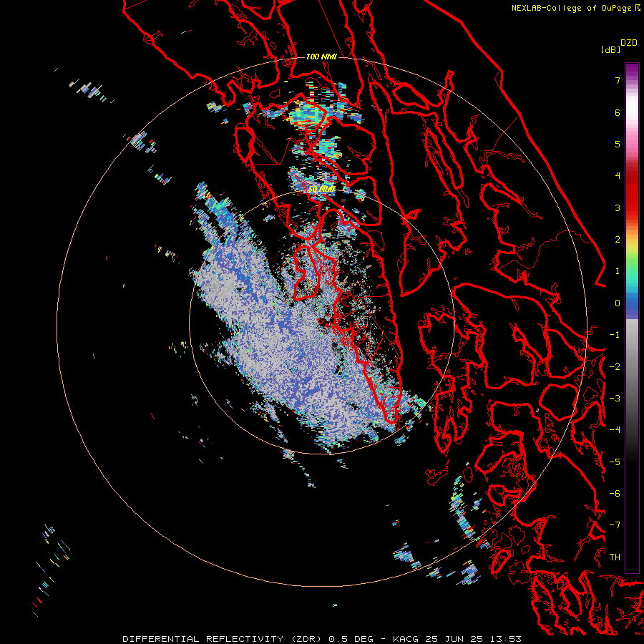This screenshot has height=644, width=644.
Task: Click the 50 NMI range ring label
Action: (x=321, y=189)
